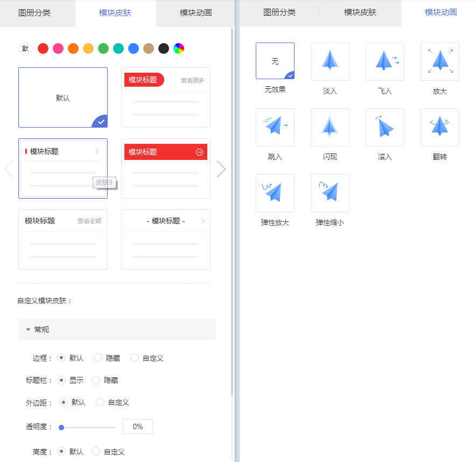Select the skin with red bar title marker

pos(63,169)
